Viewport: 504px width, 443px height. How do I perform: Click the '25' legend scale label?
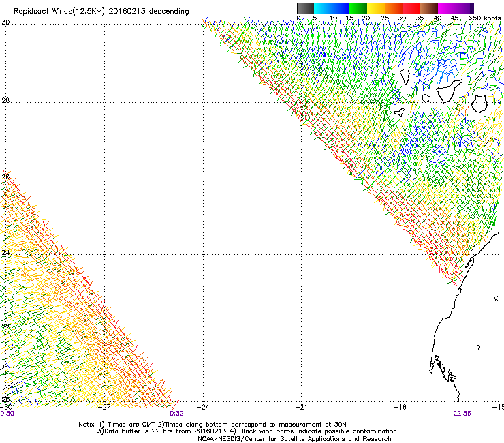pos(385,18)
